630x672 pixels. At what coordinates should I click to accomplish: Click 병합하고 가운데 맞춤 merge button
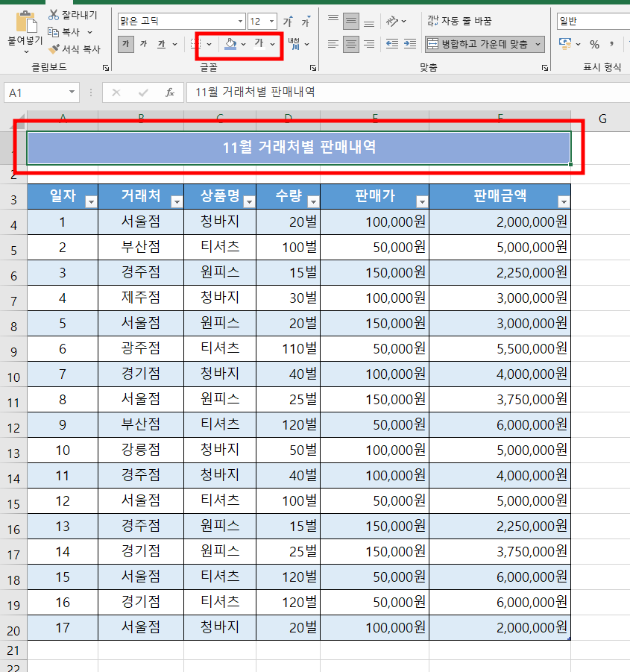[x=479, y=44]
